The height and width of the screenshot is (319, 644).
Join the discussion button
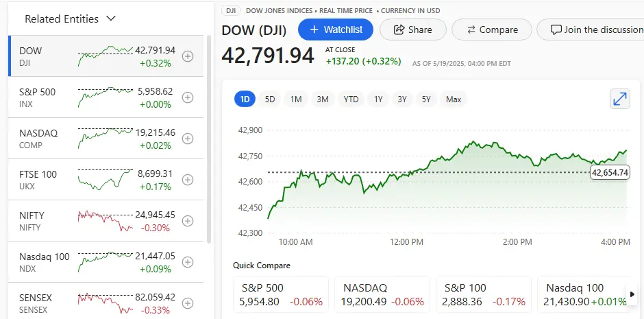tap(589, 29)
